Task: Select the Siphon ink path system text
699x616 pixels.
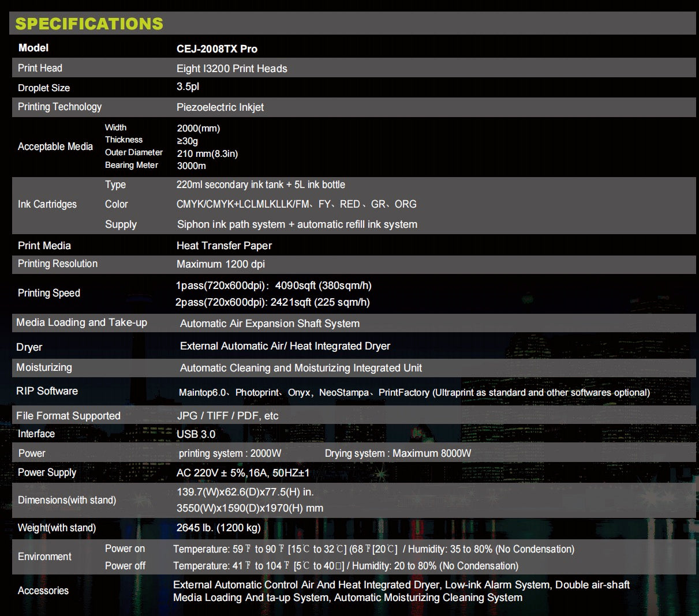Action: (x=297, y=224)
